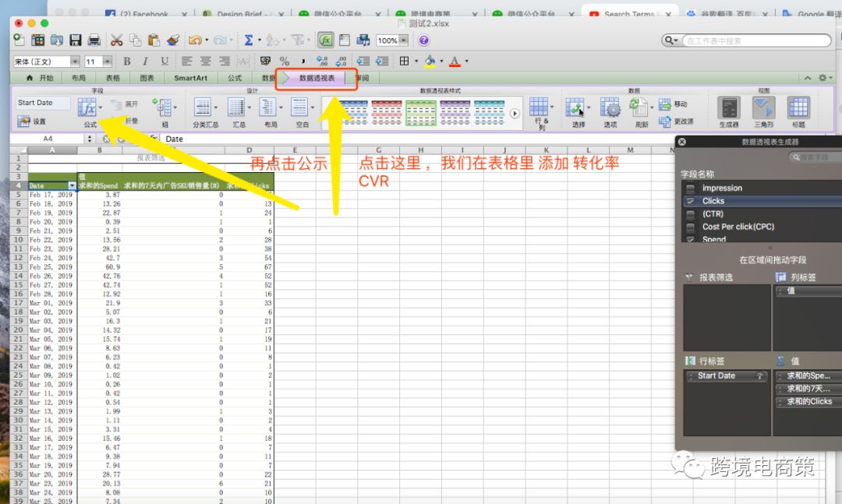This screenshot has height=504, width=842.
Task: Click the 移动 pivot table button
Action: [x=674, y=104]
